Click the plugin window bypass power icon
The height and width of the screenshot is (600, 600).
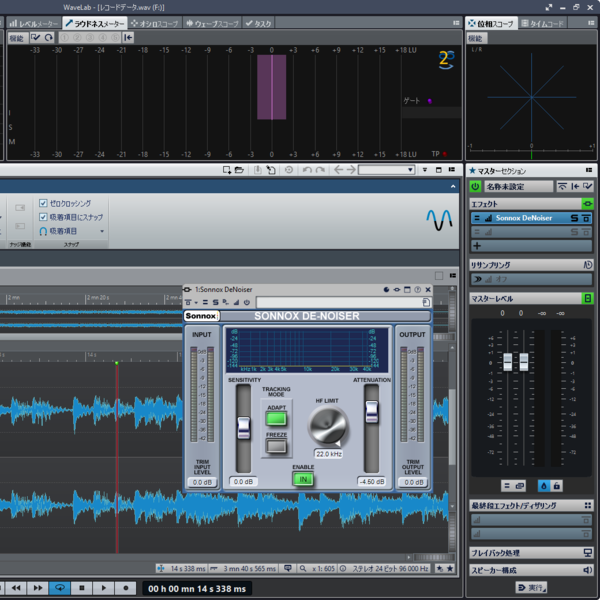[247, 302]
